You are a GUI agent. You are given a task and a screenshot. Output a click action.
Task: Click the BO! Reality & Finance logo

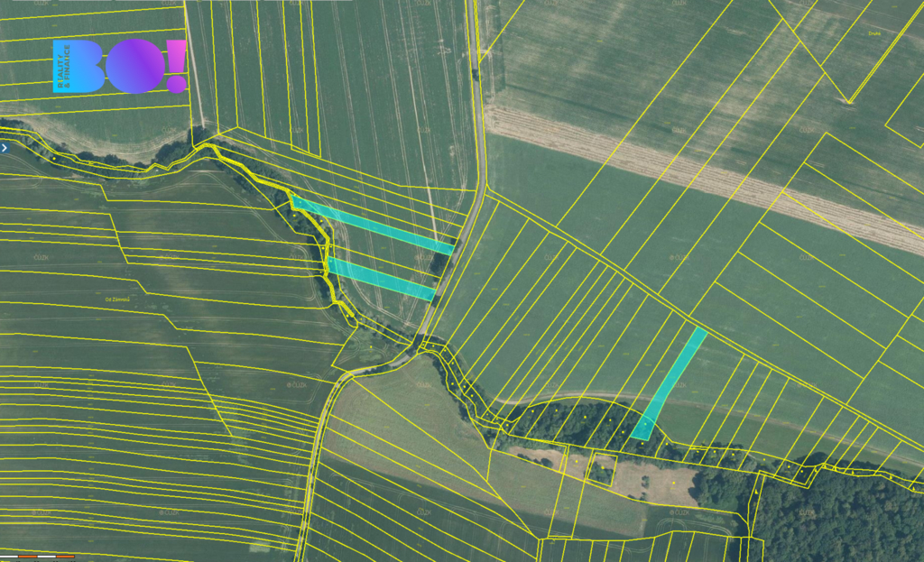(x=120, y=66)
